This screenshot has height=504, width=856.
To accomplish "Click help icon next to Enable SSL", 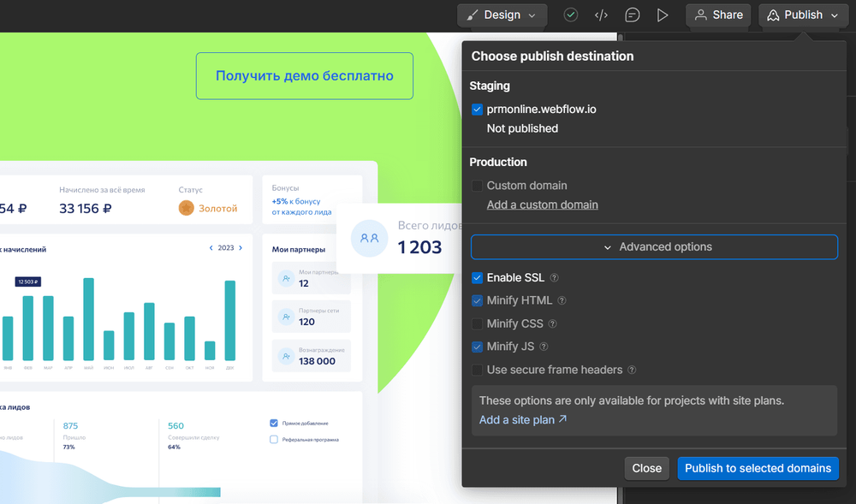I will point(555,278).
